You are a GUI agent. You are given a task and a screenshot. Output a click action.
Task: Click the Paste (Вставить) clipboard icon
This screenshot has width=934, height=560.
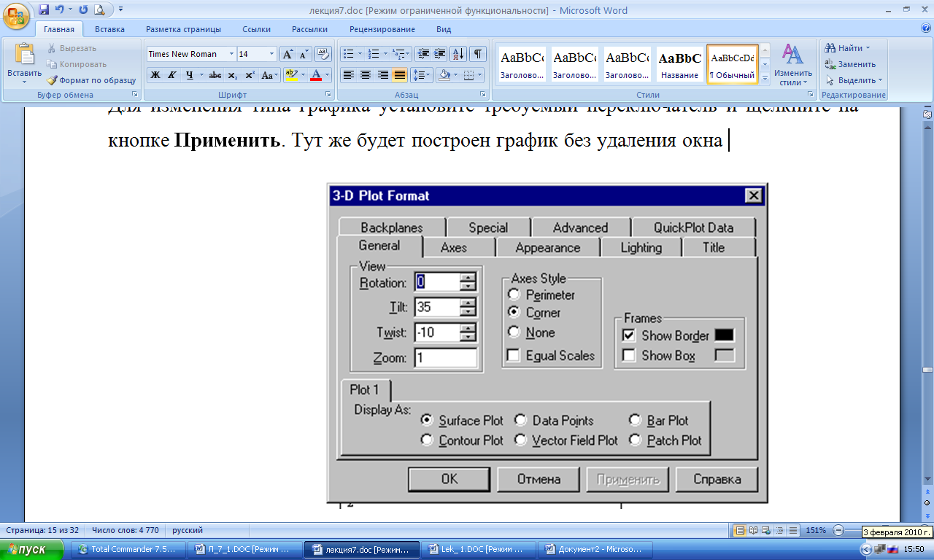click(24, 55)
